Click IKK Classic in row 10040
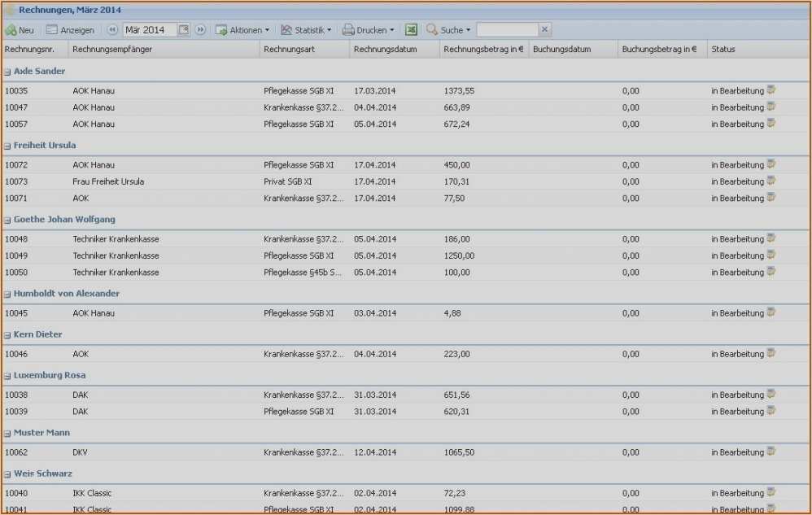The height and width of the screenshot is (515, 812). pyautogui.click(x=92, y=493)
